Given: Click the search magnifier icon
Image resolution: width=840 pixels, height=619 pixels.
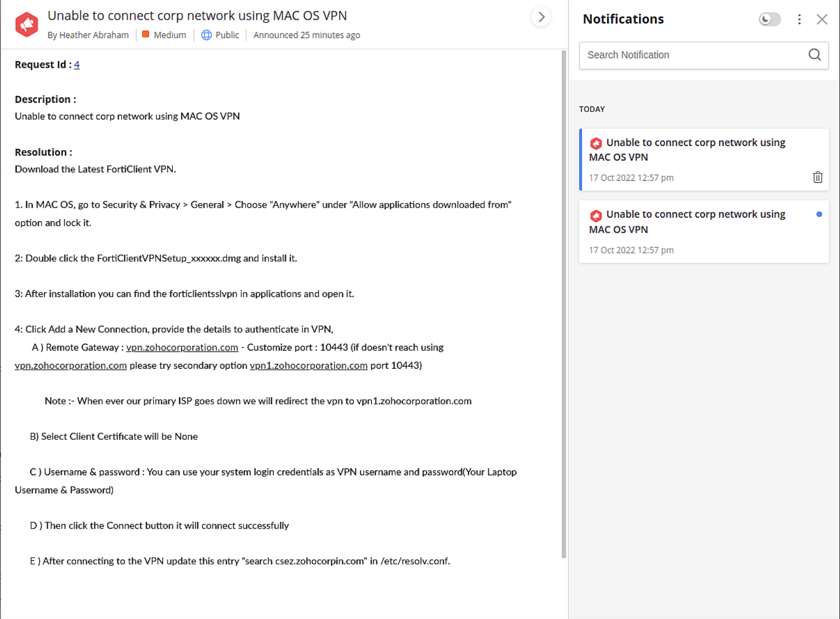Looking at the screenshot, I should pyautogui.click(x=815, y=55).
